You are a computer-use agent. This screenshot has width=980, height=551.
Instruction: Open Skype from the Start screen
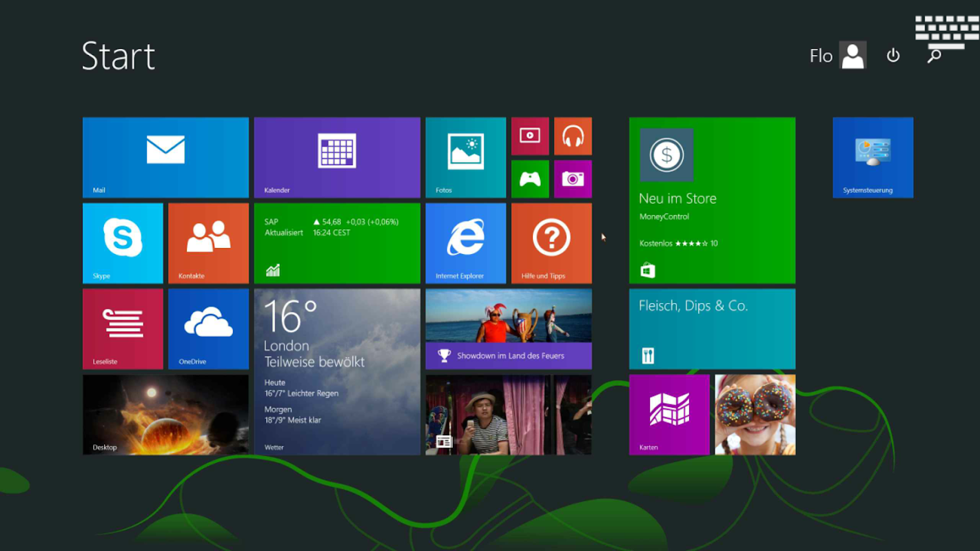[x=123, y=242]
